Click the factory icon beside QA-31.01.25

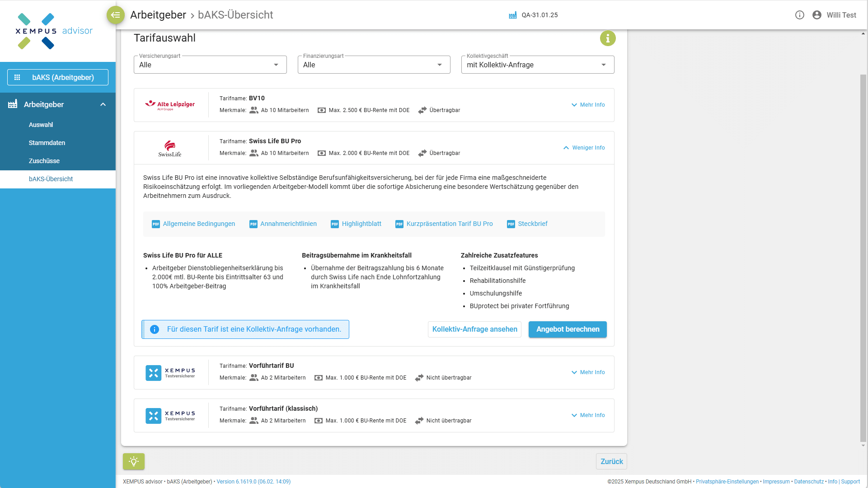[x=513, y=15]
